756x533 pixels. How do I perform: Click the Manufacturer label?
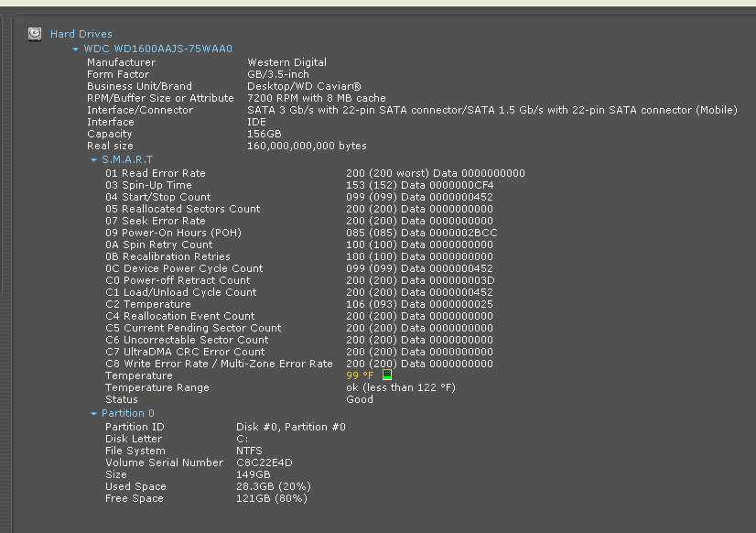point(121,62)
